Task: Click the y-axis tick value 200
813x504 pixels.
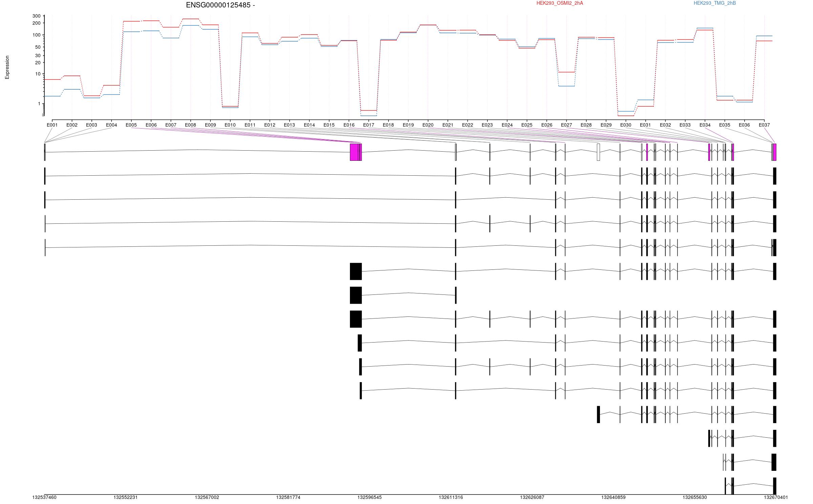Action: (36, 23)
